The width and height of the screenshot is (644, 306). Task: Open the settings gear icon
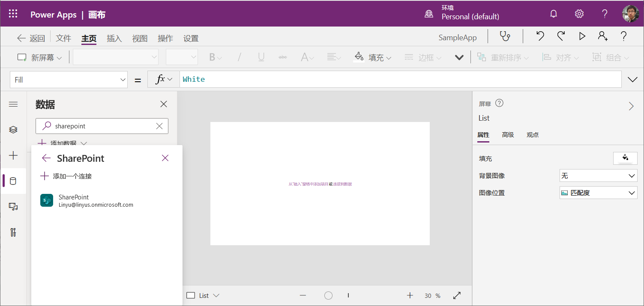[579, 14]
